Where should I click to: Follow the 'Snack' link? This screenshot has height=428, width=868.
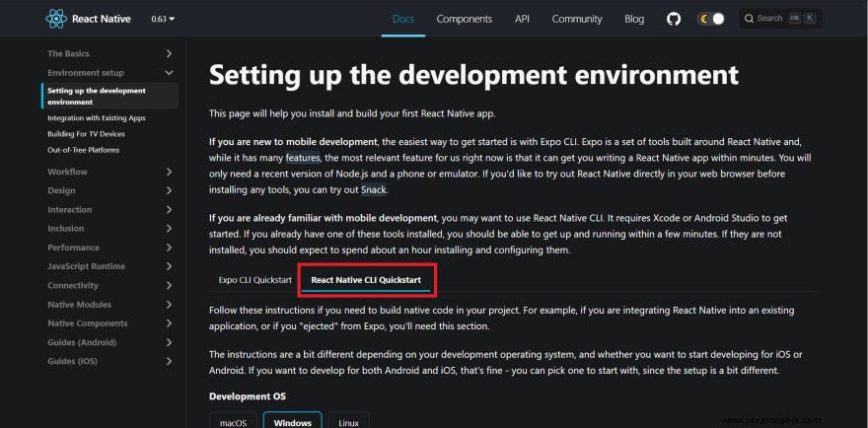pos(373,190)
